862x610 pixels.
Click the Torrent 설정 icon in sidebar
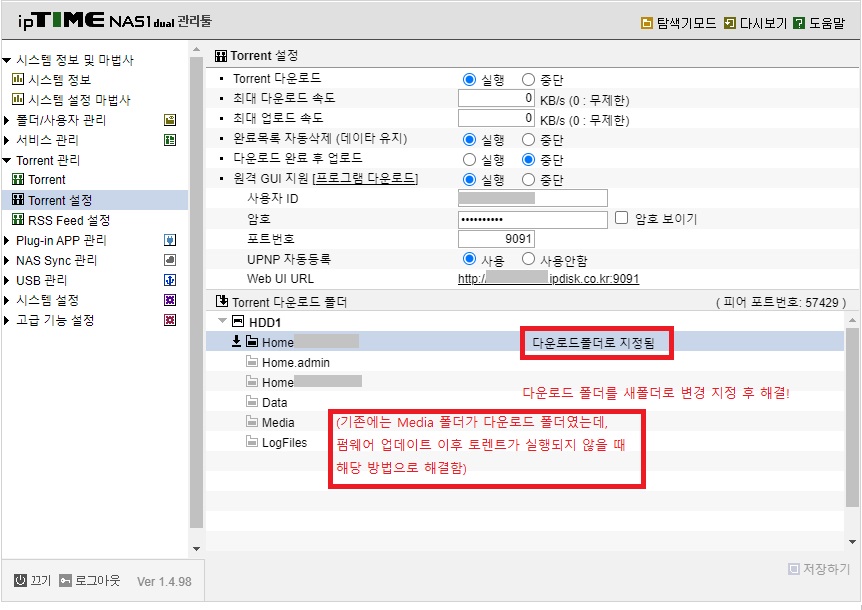[18, 199]
